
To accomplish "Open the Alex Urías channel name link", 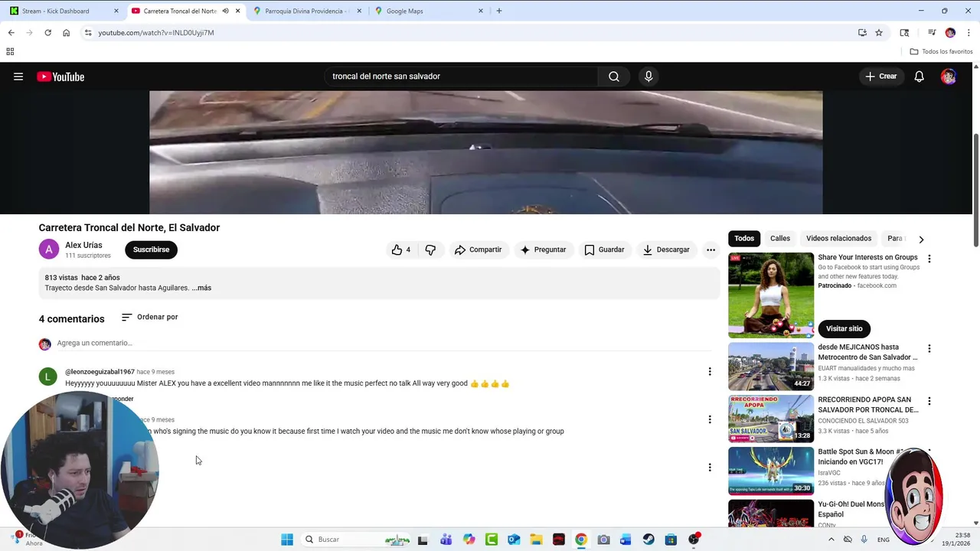I will (83, 245).
